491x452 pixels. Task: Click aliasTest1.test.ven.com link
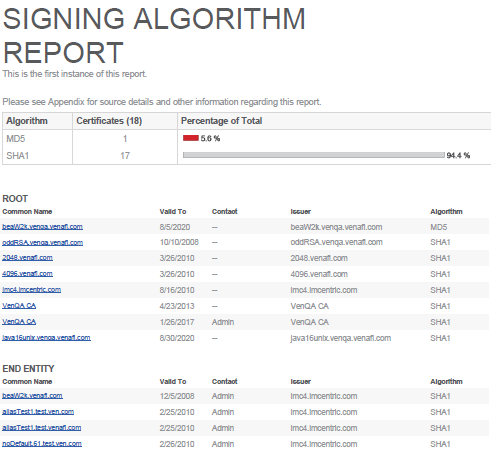pyautogui.click(x=38, y=412)
